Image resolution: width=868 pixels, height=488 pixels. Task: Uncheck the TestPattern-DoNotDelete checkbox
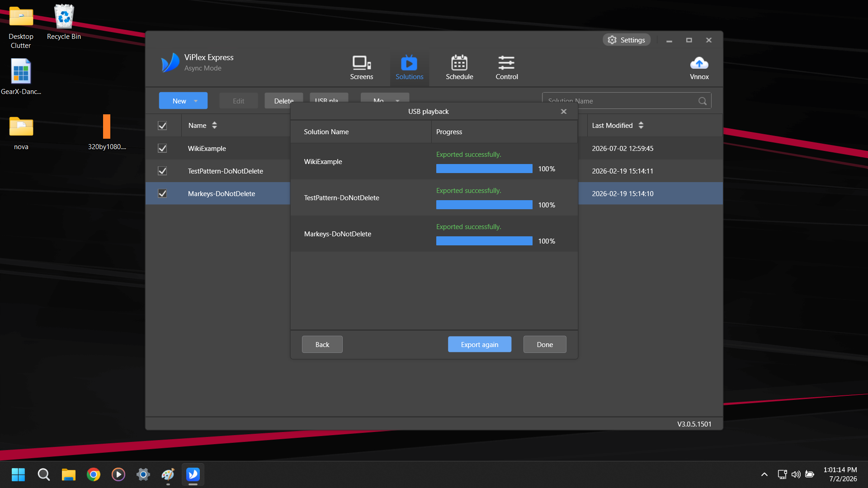tap(162, 171)
